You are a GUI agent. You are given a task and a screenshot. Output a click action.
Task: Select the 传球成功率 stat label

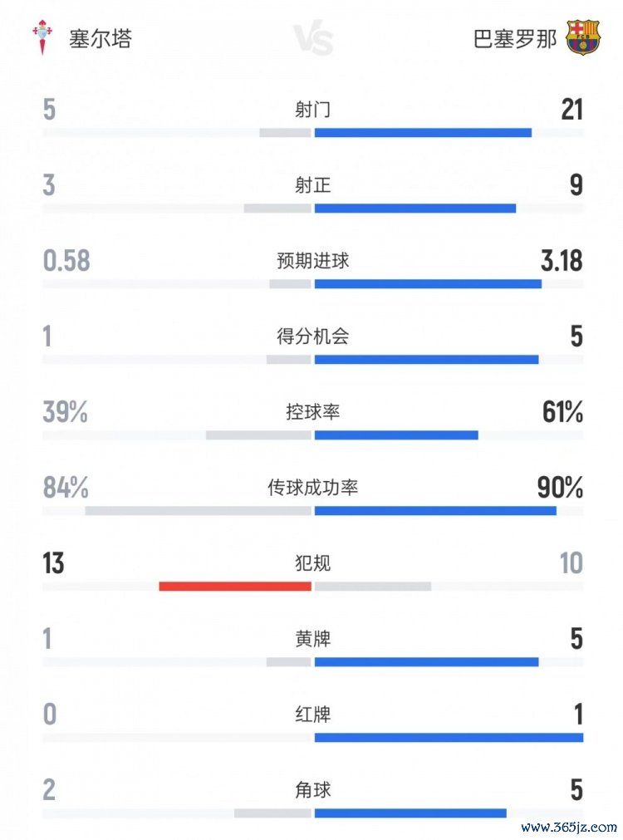point(312,488)
